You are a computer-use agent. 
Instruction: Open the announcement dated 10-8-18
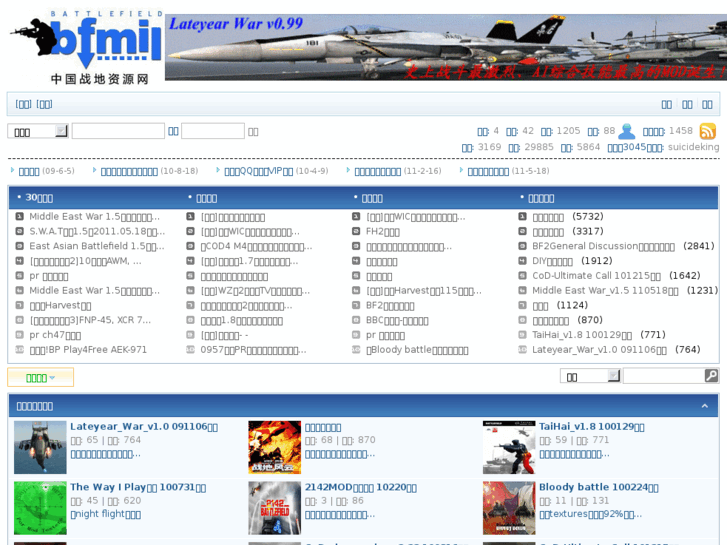point(129,172)
